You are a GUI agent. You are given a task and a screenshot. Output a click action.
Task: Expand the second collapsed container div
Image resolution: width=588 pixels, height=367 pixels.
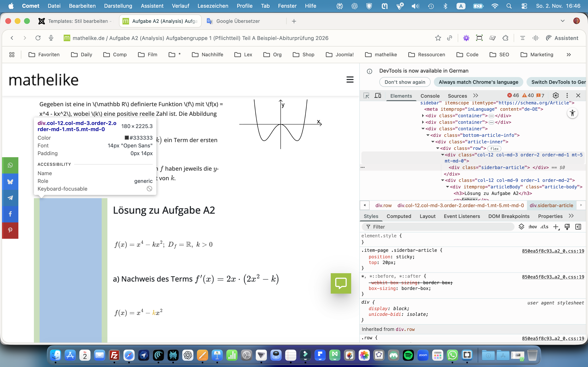423,122
